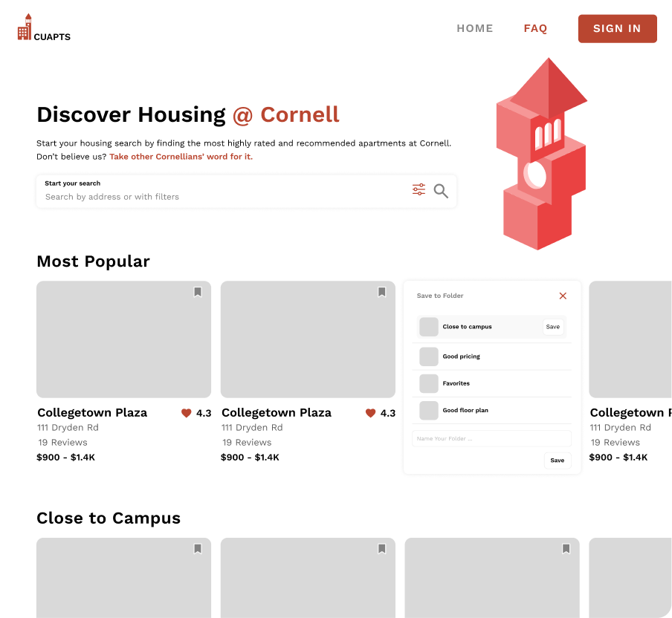Click the bottom Save button in popup
This screenshot has width=672, height=618.
pyautogui.click(x=558, y=461)
